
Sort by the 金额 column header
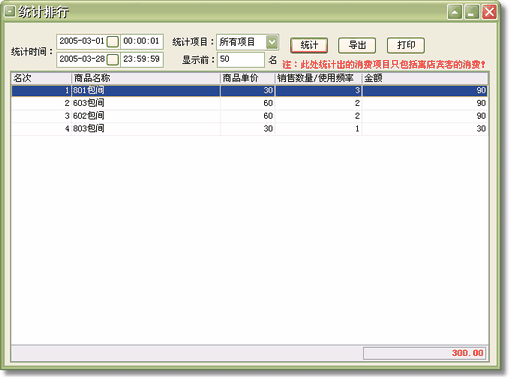(x=425, y=78)
